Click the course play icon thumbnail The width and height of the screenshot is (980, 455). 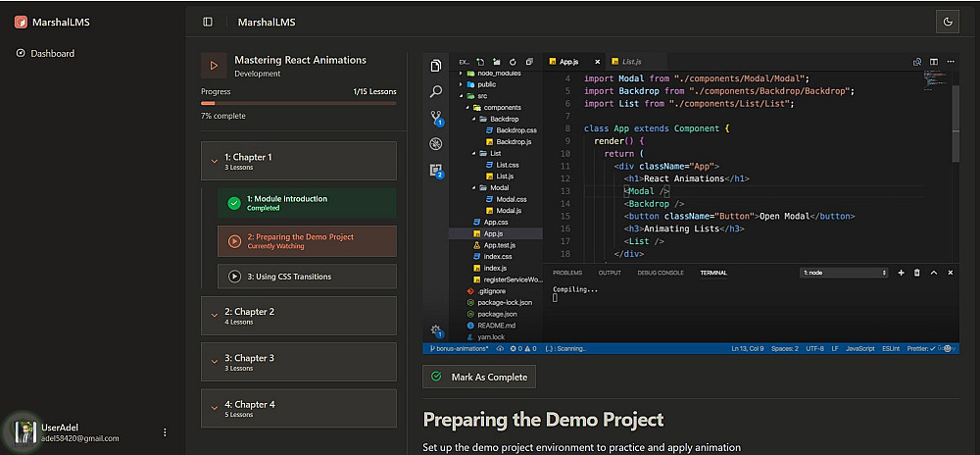pyautogui.click(x=214, y=66)
